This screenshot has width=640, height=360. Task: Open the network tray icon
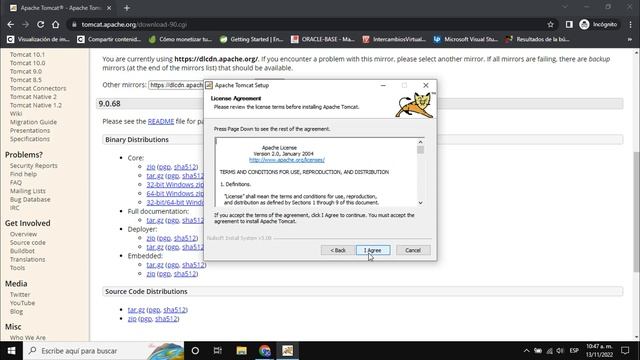[x=549, y=351]
